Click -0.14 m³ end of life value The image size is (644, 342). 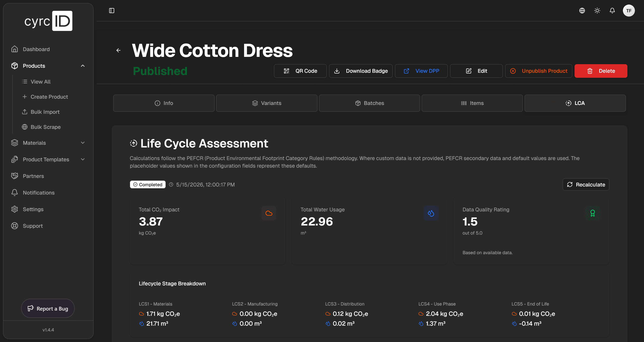click(530, 324)
